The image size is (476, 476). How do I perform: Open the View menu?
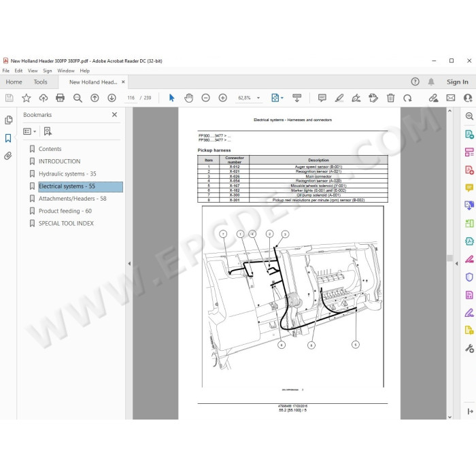click(x=33, y=71)
